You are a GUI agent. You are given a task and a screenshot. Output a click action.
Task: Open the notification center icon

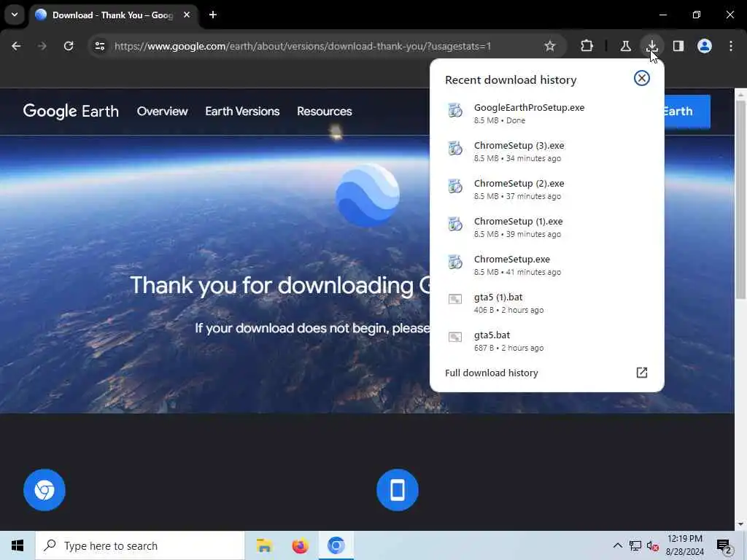coord(724,546)
